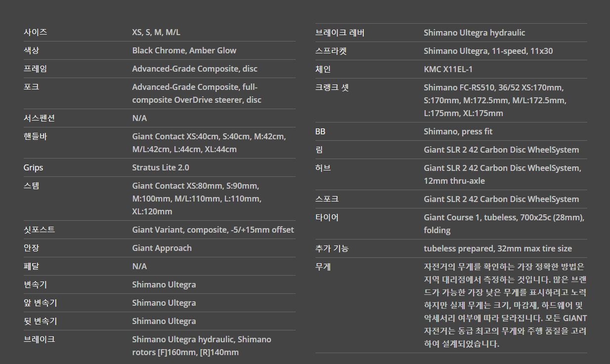Select the '서스펜션' label
Viewport: 610px width, 364px height.
pyautogui.click(x=39, y=118)
